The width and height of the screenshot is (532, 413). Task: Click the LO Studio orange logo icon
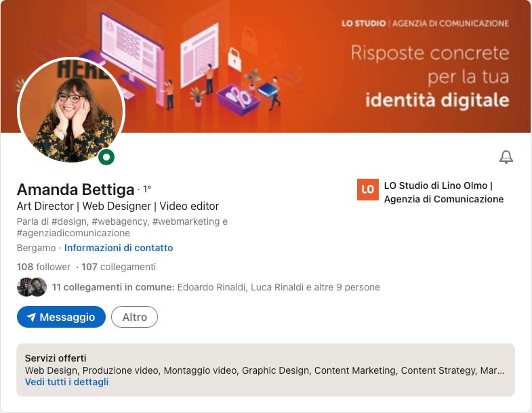click(368, 190)
